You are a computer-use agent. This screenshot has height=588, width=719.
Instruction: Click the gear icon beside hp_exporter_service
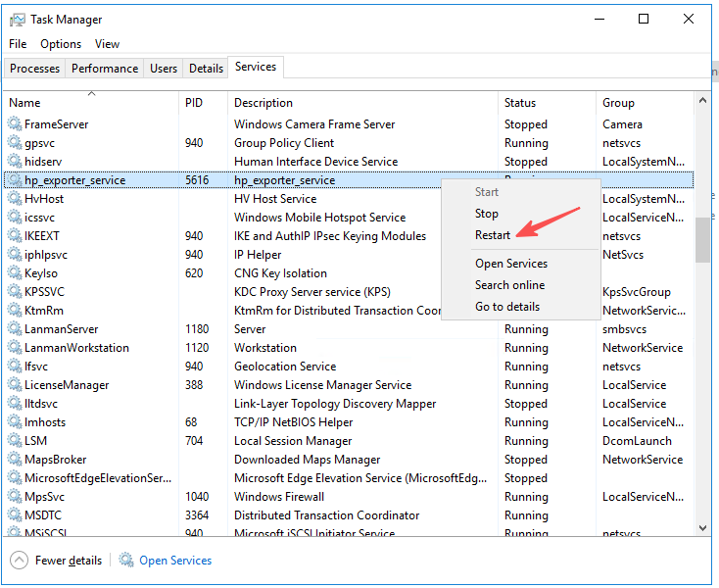tap(14, 180)
